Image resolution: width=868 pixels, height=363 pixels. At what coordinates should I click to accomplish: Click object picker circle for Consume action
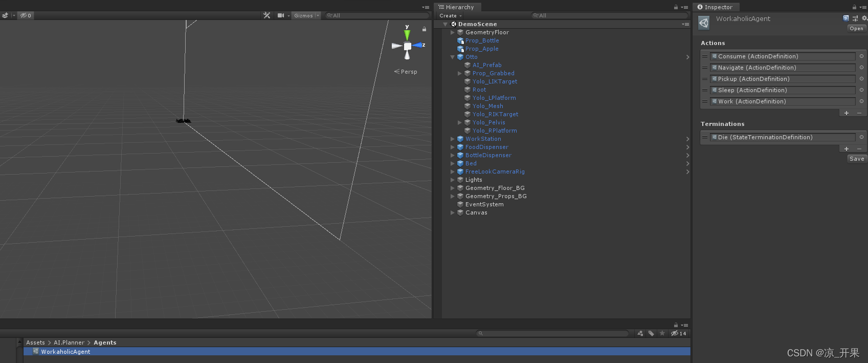[x=861, y=56]
